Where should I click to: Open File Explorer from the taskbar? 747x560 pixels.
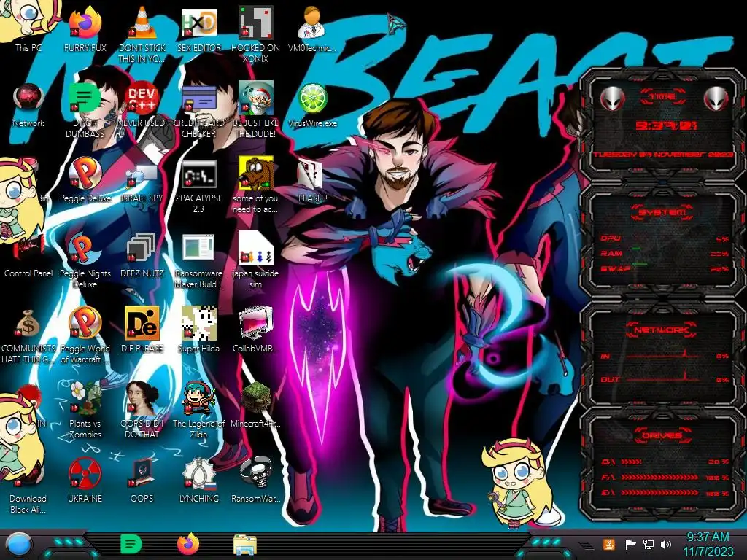pyautogui.click(x=245, y=545)
